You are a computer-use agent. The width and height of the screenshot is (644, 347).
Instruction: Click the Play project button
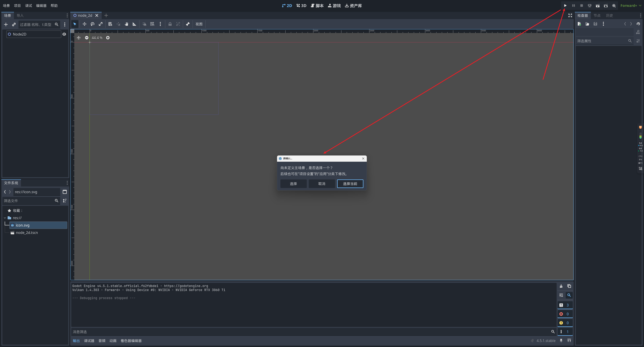coord(565,6)
